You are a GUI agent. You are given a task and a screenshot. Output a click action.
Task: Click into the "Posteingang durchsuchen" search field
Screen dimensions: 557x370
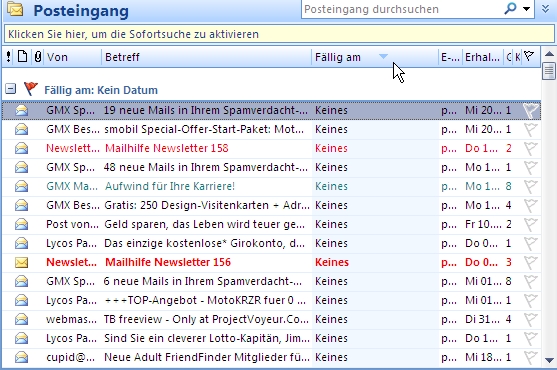[x=401, y=9]
